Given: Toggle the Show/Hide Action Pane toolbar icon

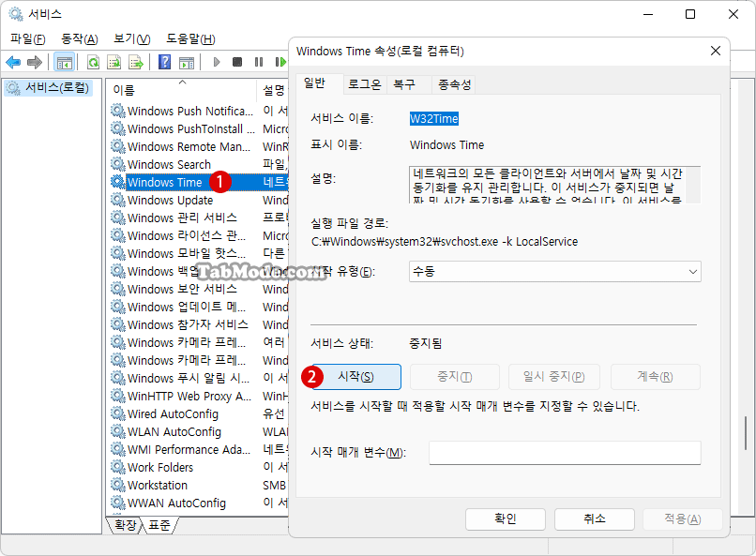Looking at the screenshot, I should pos(187,62).
